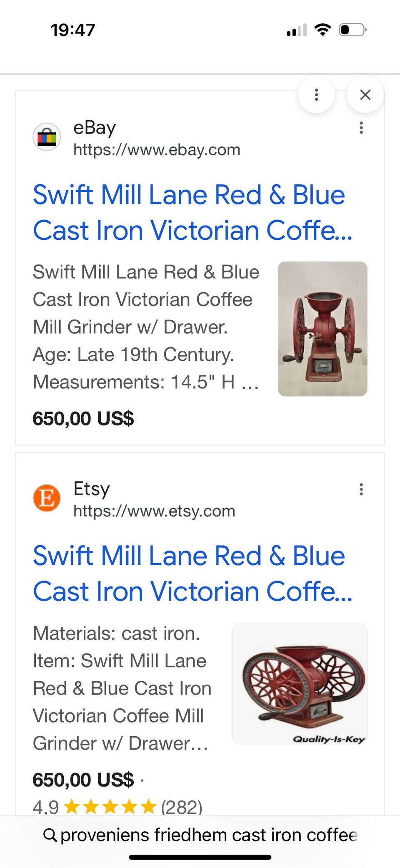
Task: Tap the orange Etsy favicon logo
Action: coord(47,498)
